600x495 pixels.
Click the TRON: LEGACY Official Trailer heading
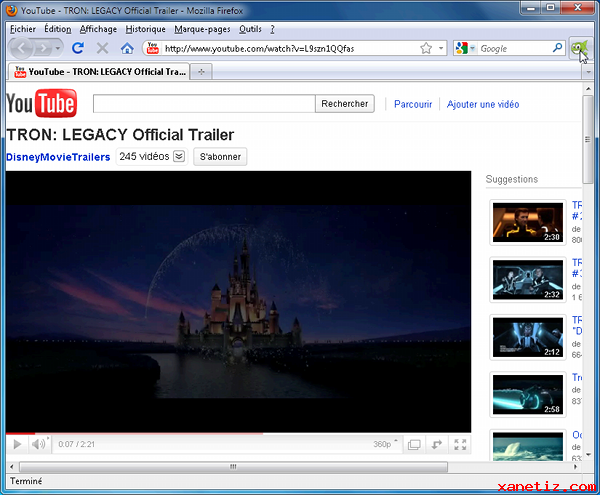tap(120, 135)
